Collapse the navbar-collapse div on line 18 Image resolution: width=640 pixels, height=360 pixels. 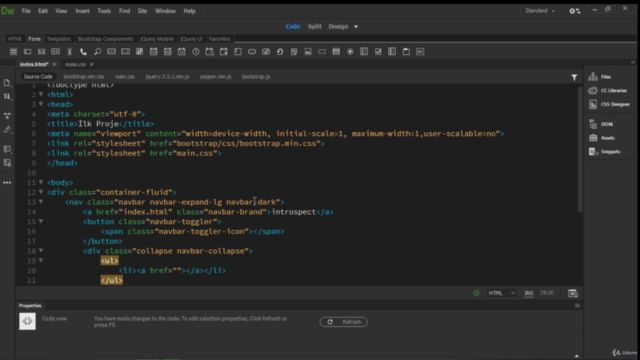pyautogui.click(x=41, y=251)
